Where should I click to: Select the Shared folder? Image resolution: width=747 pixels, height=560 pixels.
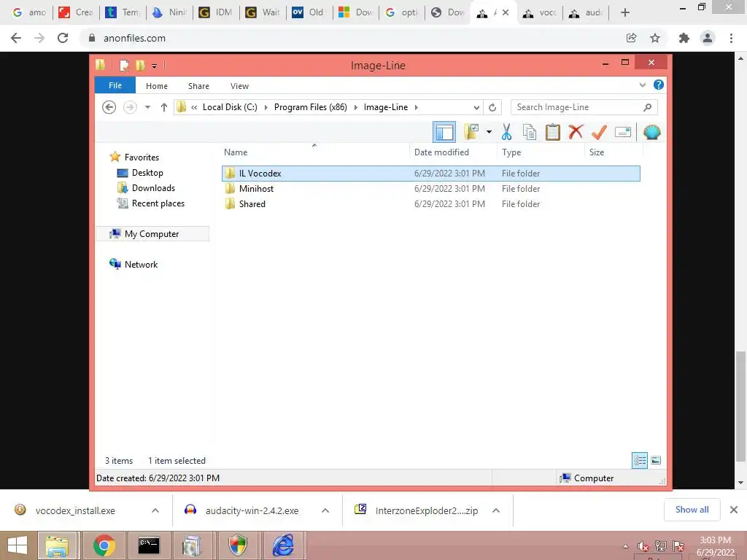pyautogui.click(x=430, y=204)
